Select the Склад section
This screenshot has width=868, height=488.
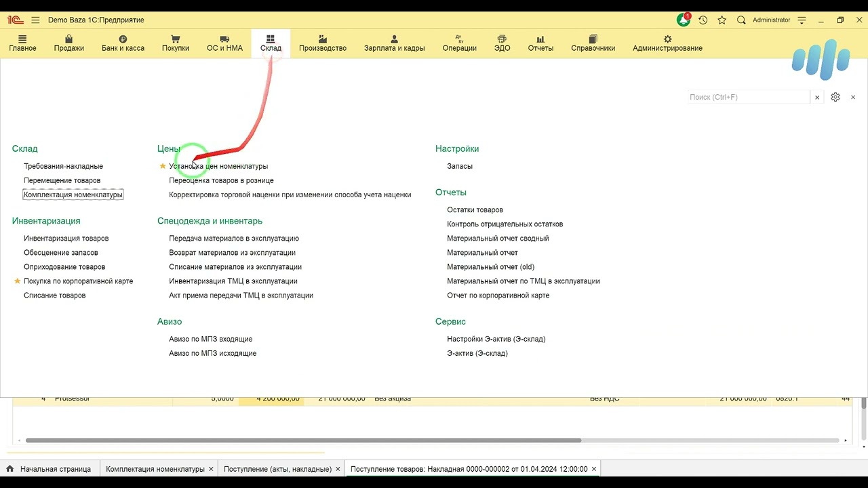[271, 43]
